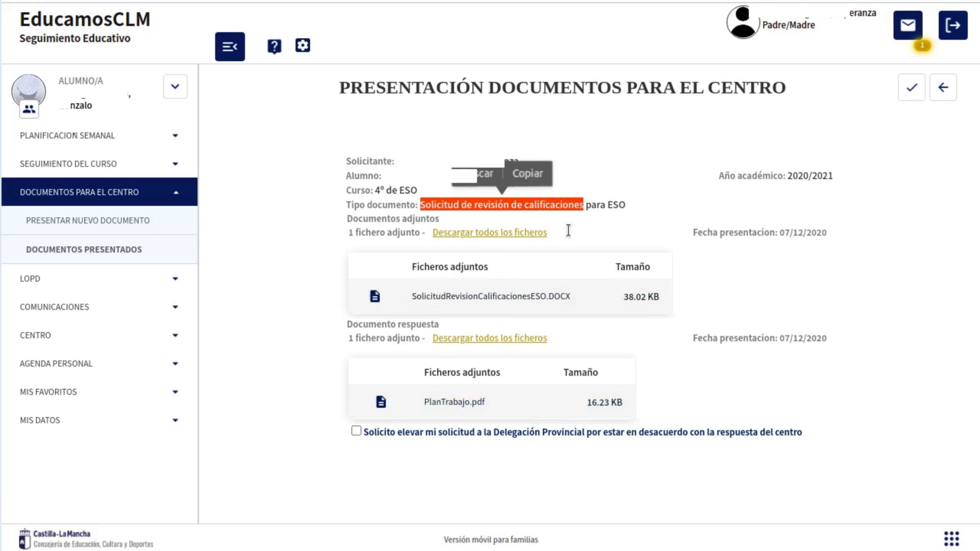
Task: Open the apps grid icon
Action: click(951, 538)
